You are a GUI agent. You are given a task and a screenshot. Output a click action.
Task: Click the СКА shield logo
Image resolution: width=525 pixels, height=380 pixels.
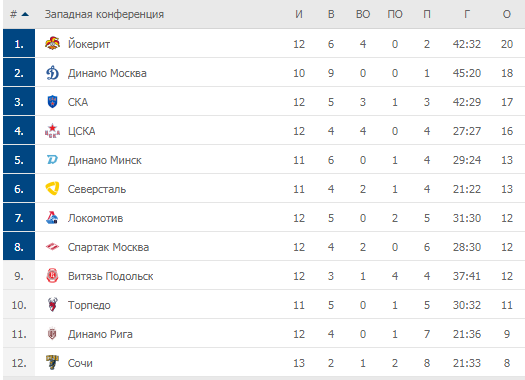[x=53, y=102]
